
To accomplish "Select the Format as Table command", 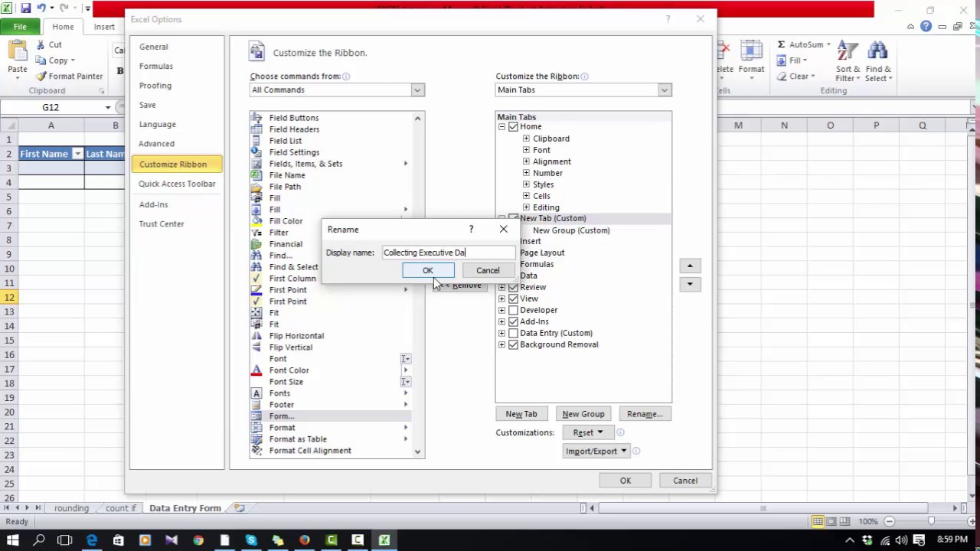I will pos(331,439).
